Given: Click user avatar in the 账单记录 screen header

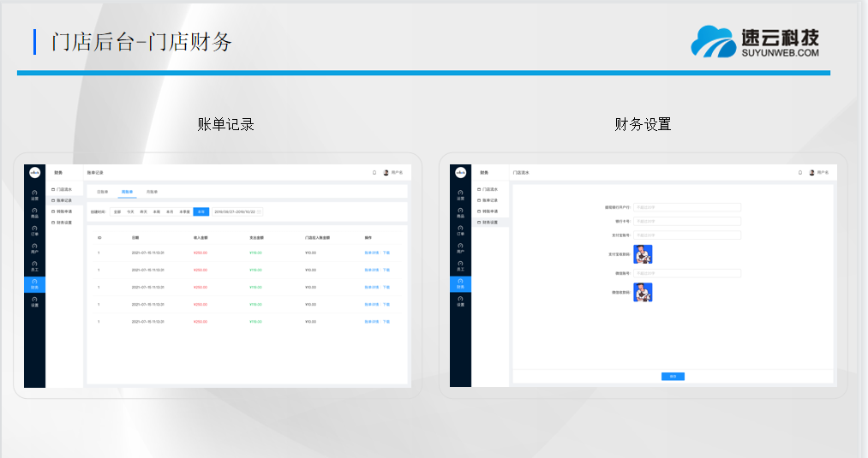Looking at the screenshot, I should 386,172.
